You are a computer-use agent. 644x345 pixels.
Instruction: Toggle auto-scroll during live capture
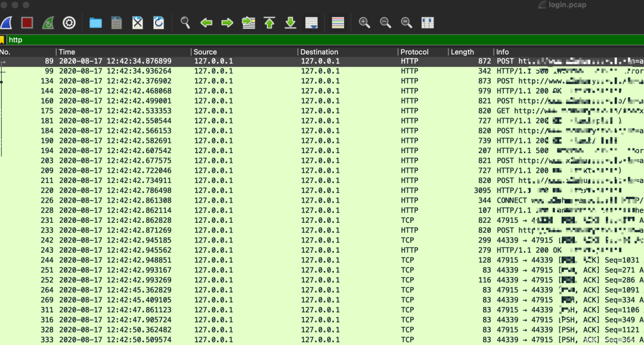(311, 23)
